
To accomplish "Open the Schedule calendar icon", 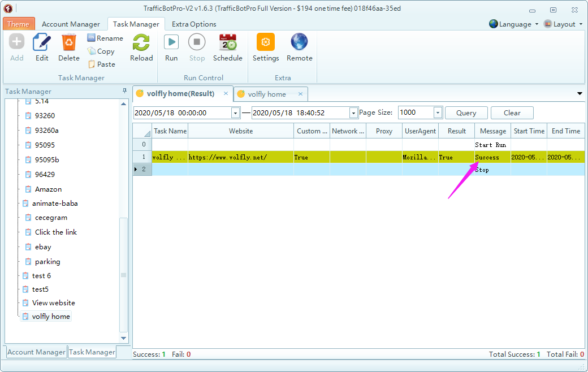I will tap(227, 43).
